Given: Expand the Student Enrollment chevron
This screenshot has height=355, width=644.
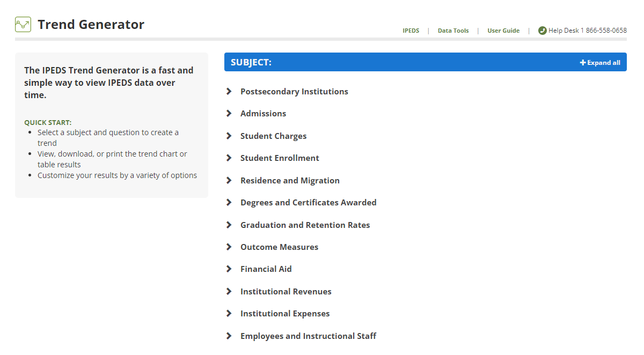Looking at the screenshot, I should click(229, 158).
